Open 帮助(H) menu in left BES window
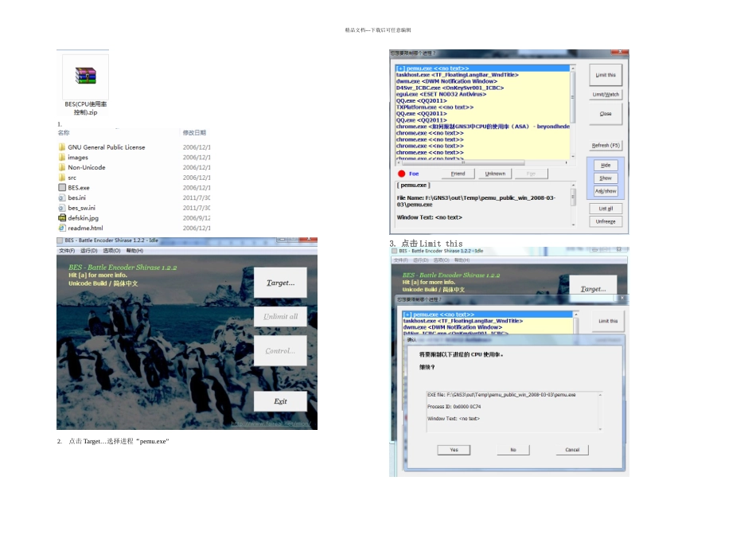The width and height of the screenshot is (756, 535). 134,251
